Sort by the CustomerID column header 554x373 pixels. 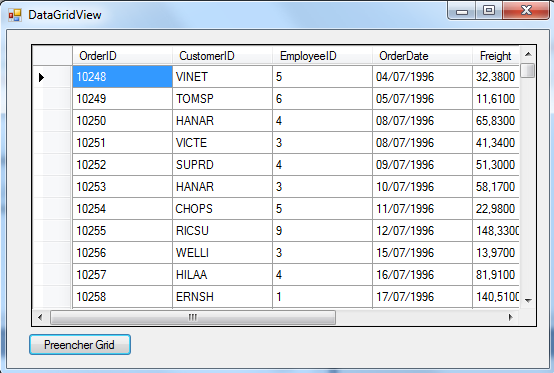coord(222,56)
